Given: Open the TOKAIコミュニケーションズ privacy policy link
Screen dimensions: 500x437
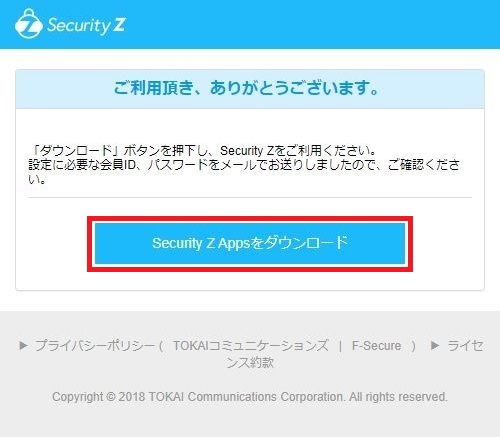Looking at the screenshot, I should tap(250, 346).
